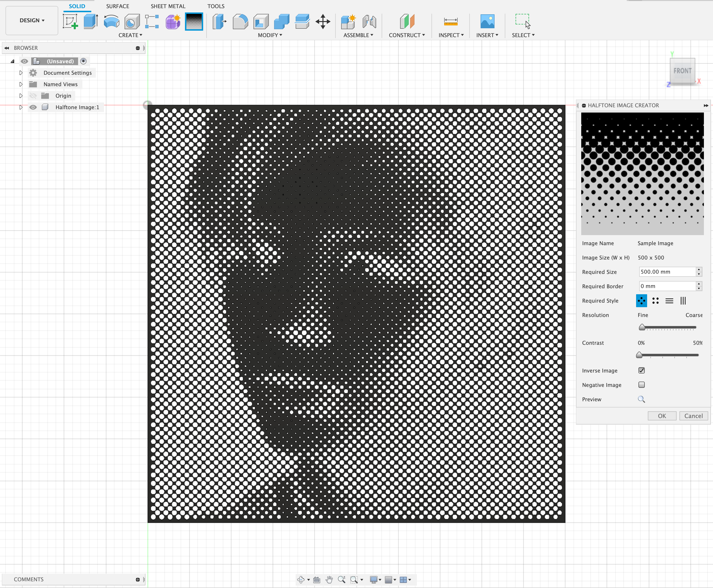Image resolution: width=713 pixels, height=588 pixels.
Task: Hide the Halftone Image:1 component
Action: (x=33, y=107)
